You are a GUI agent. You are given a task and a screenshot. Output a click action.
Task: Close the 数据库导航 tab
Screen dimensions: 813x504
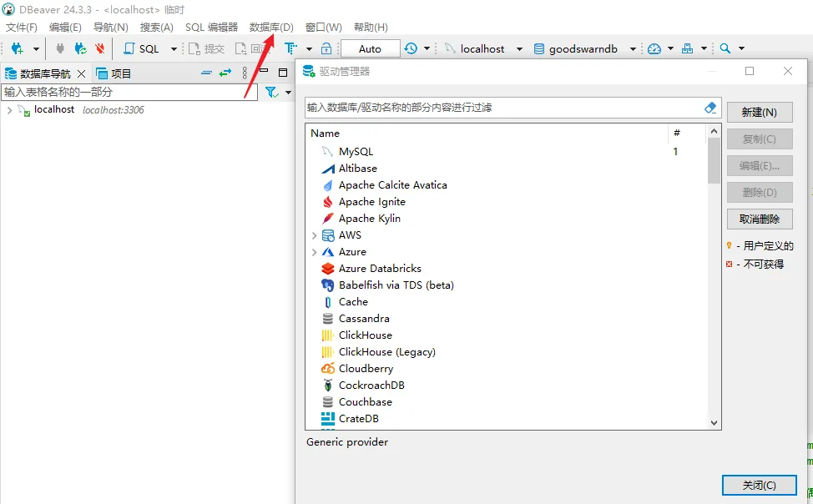[82, 73]
